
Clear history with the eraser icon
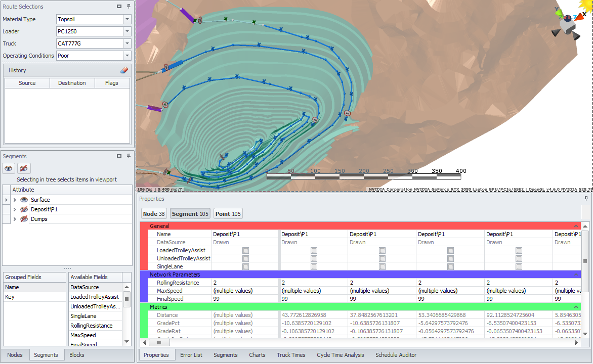click(124, 70)
